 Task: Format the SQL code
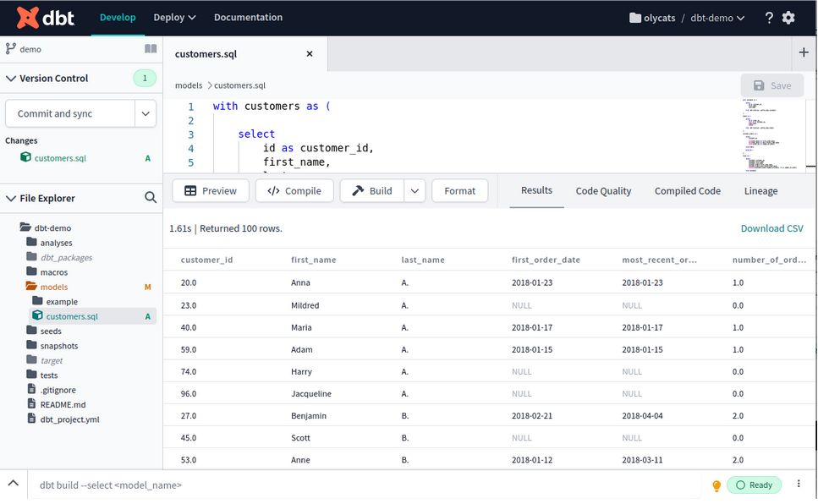tap(459, 191)
